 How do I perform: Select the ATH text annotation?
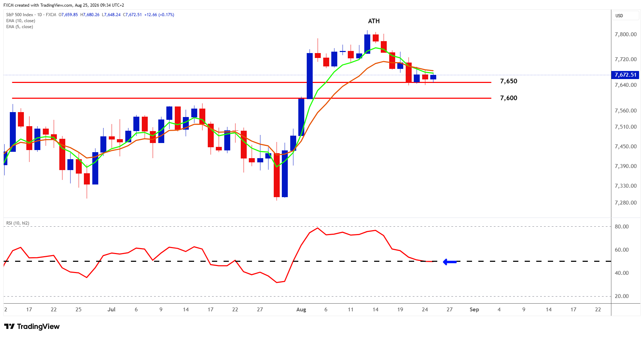[x=374, y=21]
